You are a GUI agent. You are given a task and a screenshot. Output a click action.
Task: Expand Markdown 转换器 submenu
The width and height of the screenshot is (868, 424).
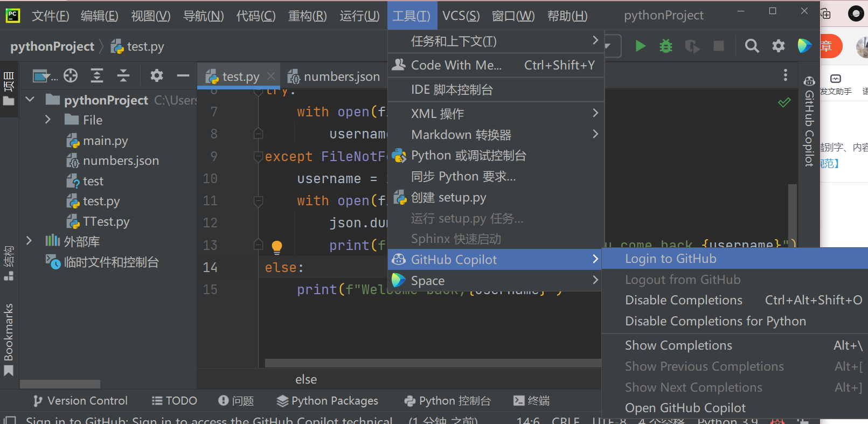pyautogui.click(x=496, y=134)
